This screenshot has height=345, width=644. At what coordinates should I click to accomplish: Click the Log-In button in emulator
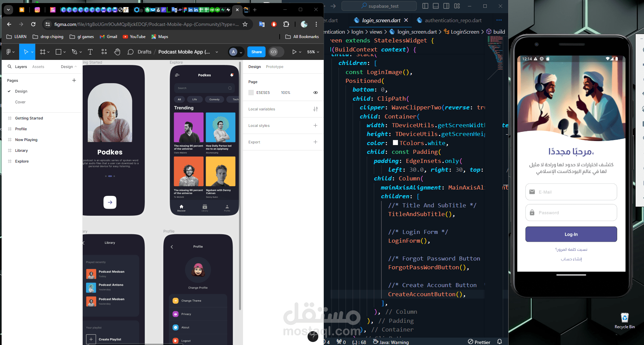(571, 234)
